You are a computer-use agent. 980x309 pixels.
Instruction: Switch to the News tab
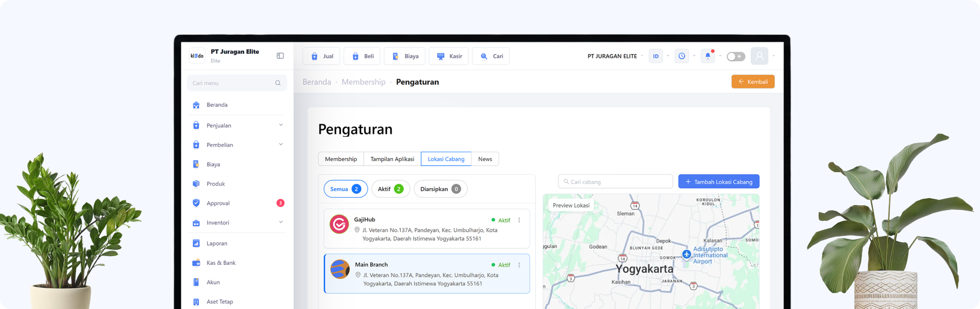(485, 159)
